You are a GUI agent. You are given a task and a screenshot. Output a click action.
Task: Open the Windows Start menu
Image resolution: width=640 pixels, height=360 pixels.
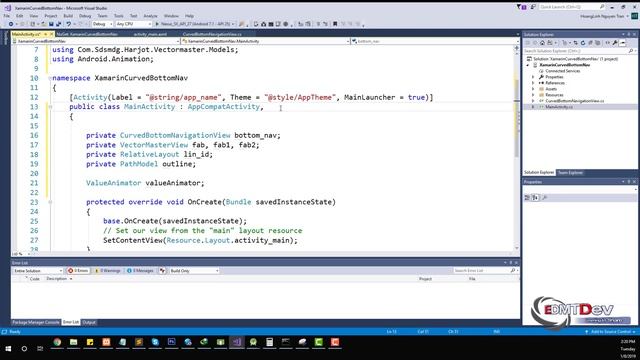click(8, 349)
